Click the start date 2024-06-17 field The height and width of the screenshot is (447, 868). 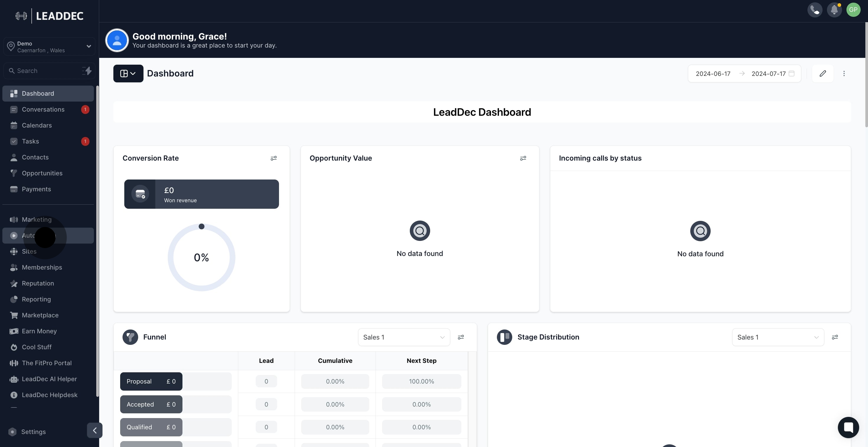(713, 74)
